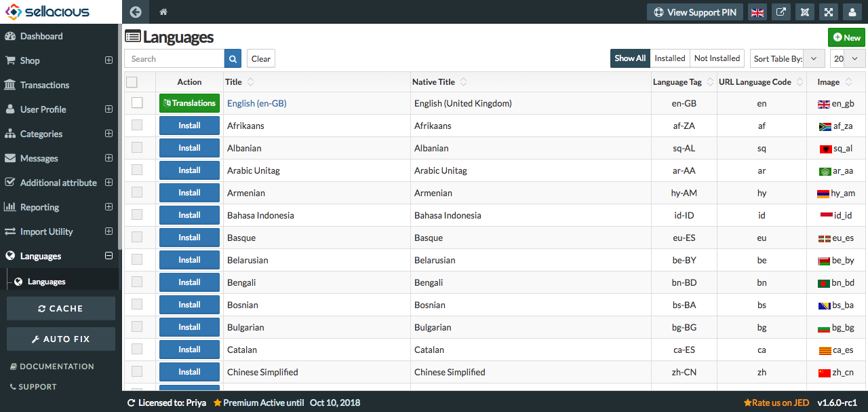Expand the Shop sidebar menu

(x=108, y=60)
